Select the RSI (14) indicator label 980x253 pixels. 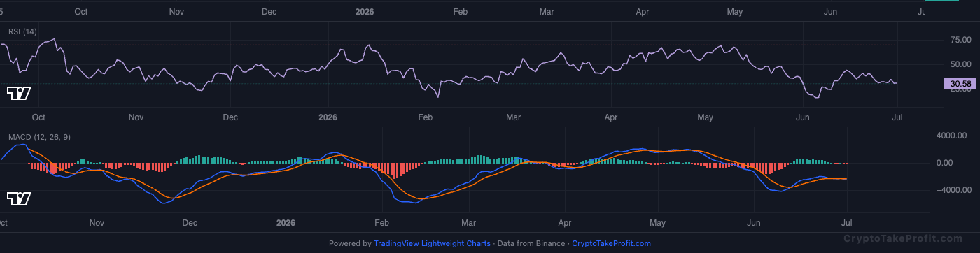(23, 31)
